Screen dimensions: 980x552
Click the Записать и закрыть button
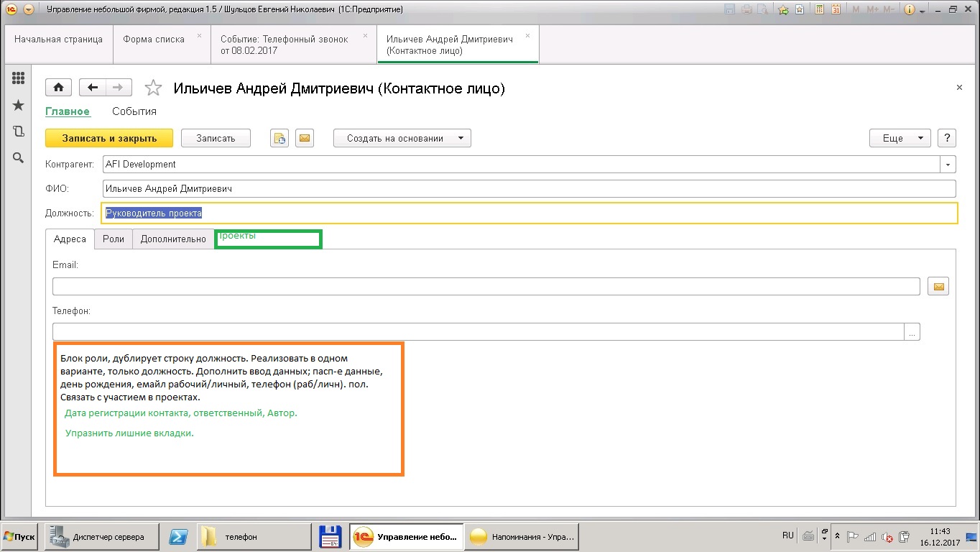(109, 138)
